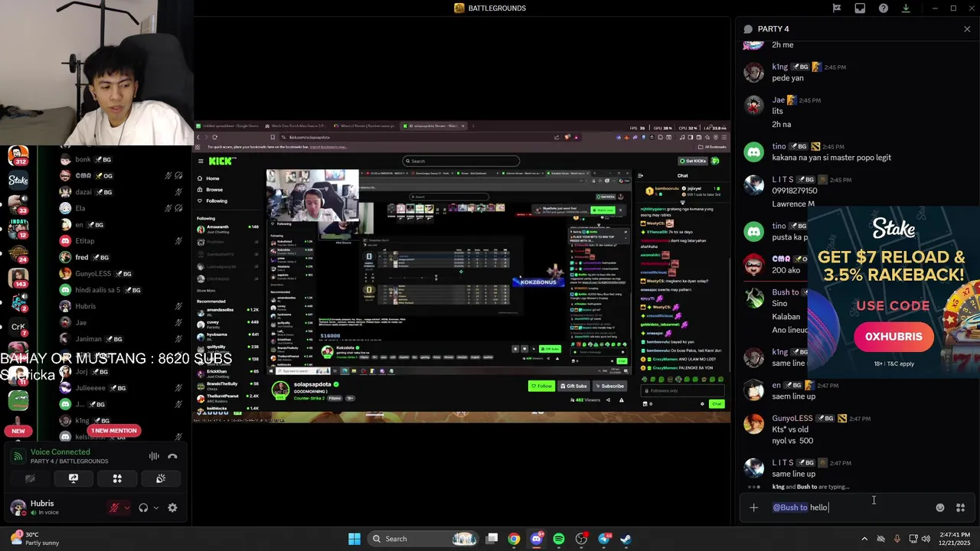Open Steam from the taskbar
The image size is (980, 551).
point(626,539)
